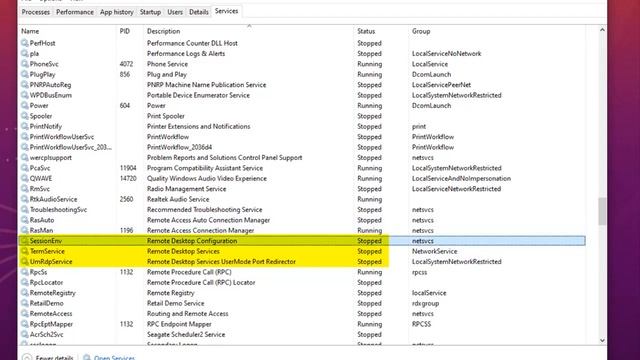
Task: Click the RasAuto service icon
Action: pos(24,220)
